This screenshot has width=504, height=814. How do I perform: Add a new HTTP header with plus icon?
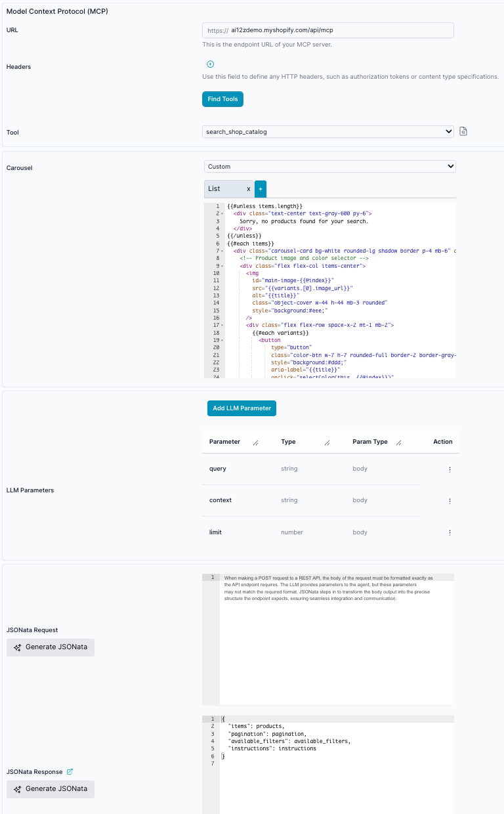point(210,64)
